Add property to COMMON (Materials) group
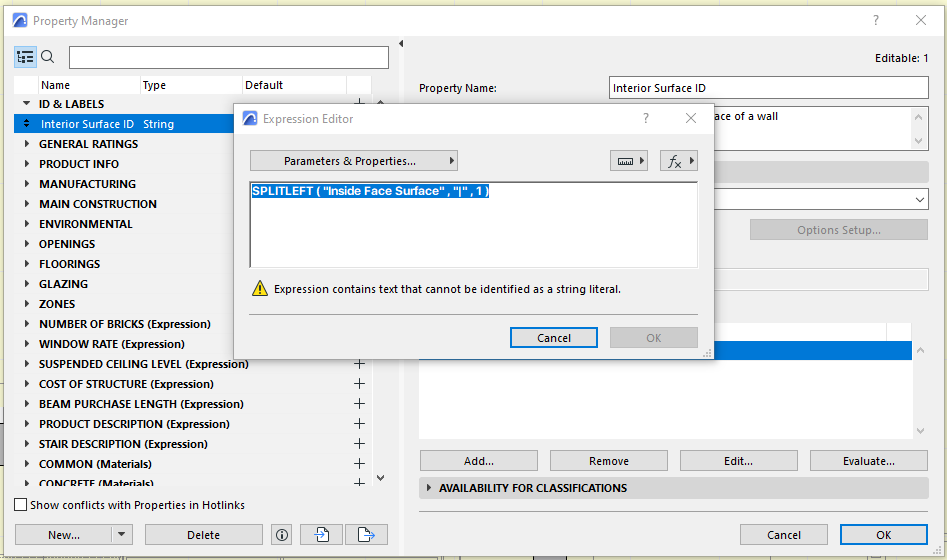Image resolution: width=947 pixels, height=560 pixels. point(359,463)
